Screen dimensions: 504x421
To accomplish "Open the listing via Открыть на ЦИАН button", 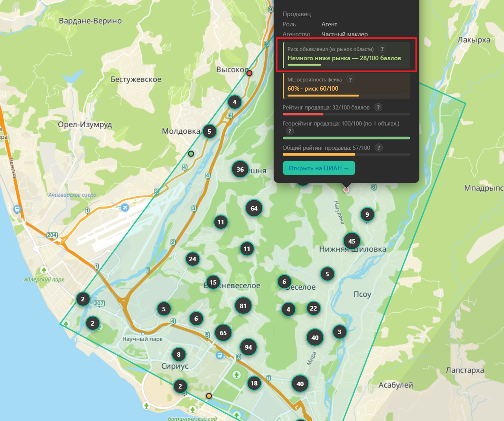I will (319, 168).
